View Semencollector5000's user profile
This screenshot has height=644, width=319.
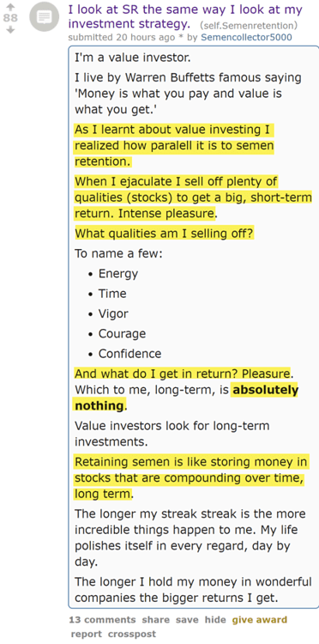247,38
